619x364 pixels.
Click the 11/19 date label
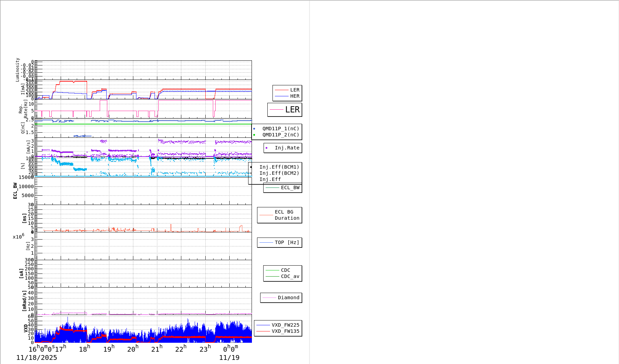(x=229, y=357)
